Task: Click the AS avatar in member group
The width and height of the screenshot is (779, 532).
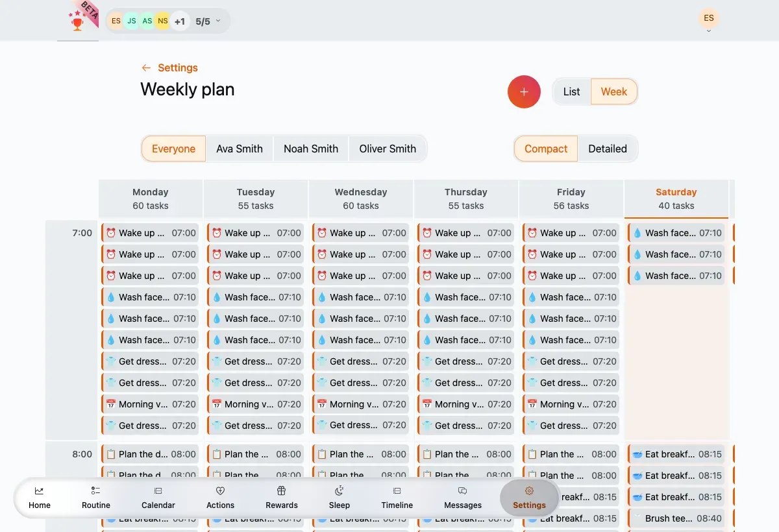Action: pos(147,21)
